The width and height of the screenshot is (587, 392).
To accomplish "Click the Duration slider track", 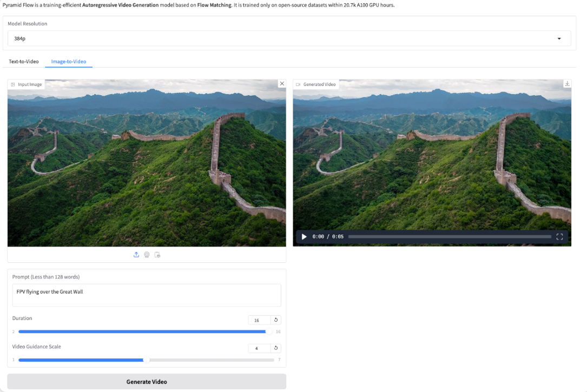I will (146, 332).
